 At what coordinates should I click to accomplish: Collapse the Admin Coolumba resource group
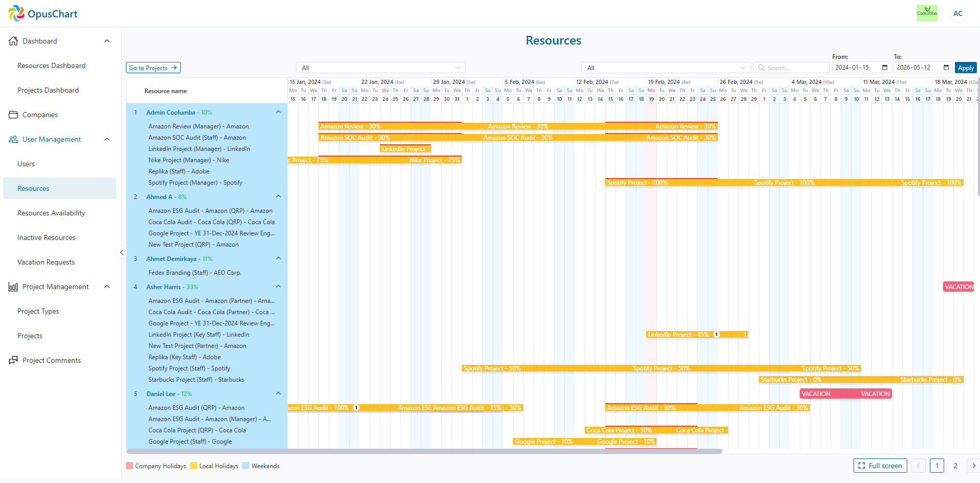[279, 112]
